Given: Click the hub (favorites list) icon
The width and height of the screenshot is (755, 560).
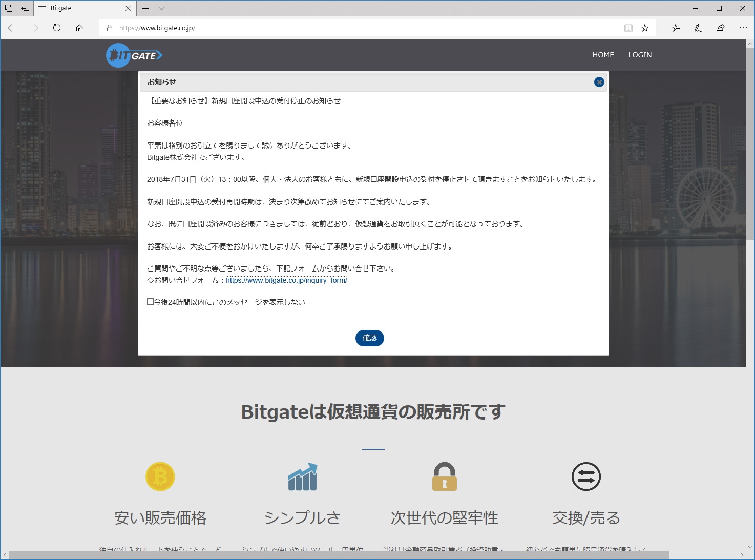Looking at the screenshot, I should tap(675, 28).
